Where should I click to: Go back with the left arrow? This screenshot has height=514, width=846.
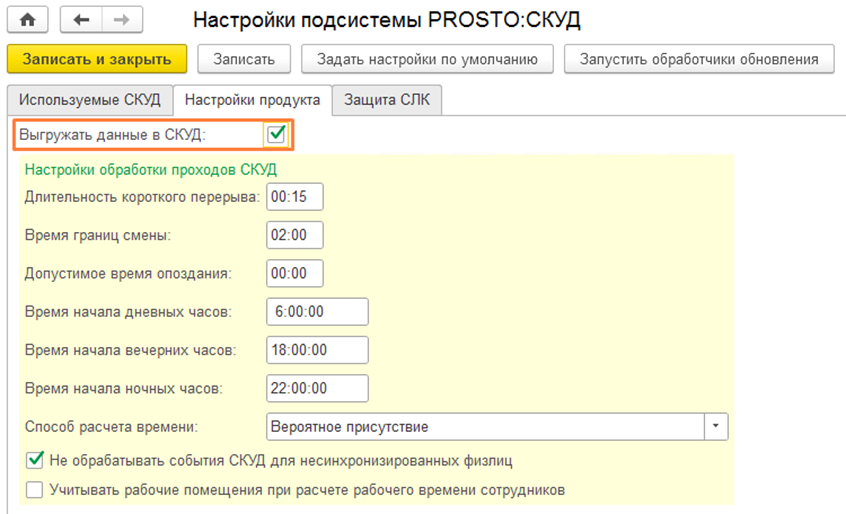point(82,20)
